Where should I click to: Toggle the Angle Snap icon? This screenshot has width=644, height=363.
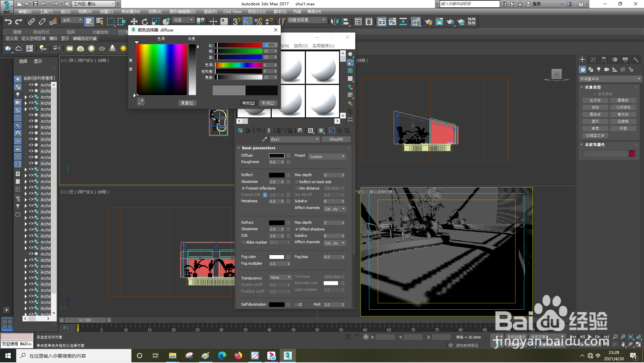tap(248, 22)
